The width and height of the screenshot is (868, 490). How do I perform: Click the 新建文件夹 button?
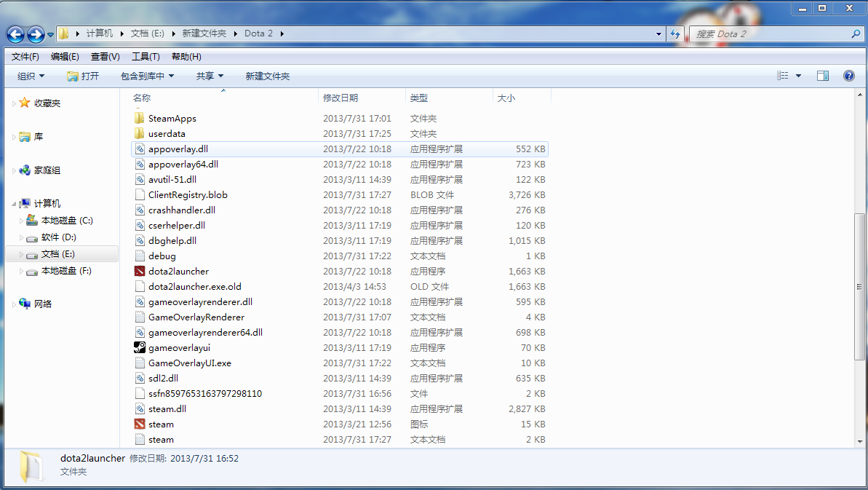267,76
